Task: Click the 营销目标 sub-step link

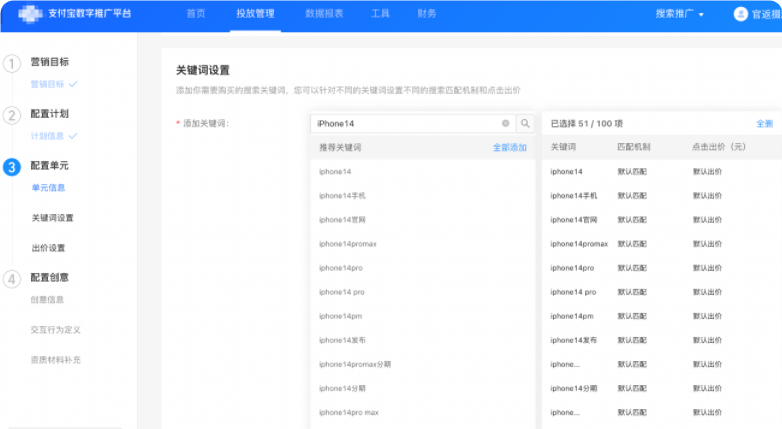Action: [x=47, y=84]
